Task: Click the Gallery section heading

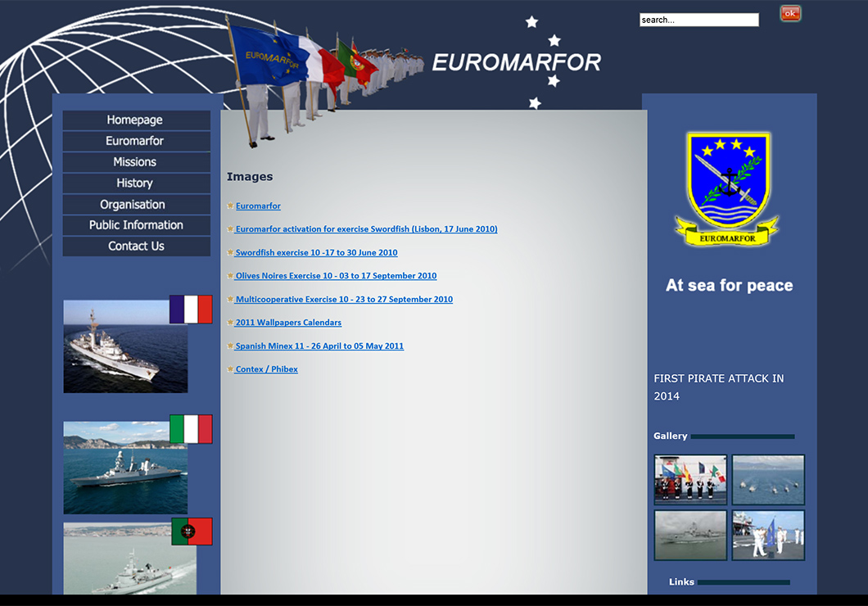Action: tap(671, 436)
